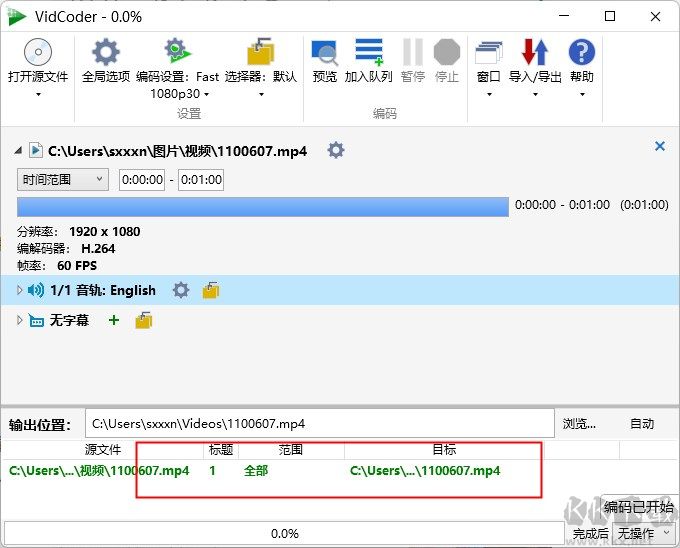Click the 60 FPS frame rate value
Viewport: 680px width, 548px height.
(77, 265)
